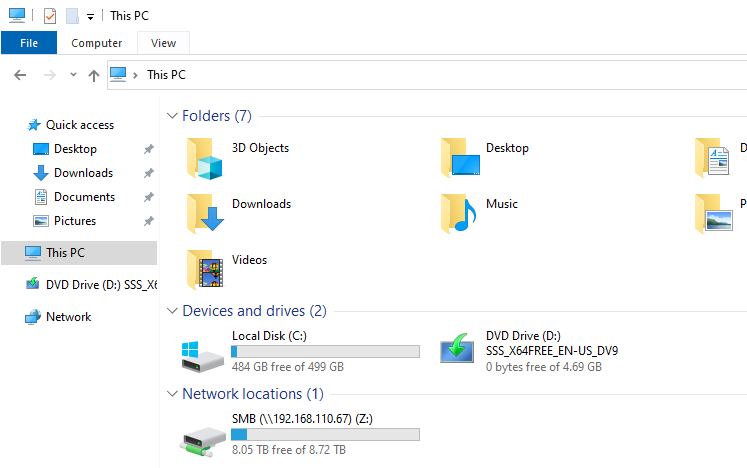Click the Local Disk (C:) label
The height and width of the screenshot is (468, 747).
tap(269, 336)
